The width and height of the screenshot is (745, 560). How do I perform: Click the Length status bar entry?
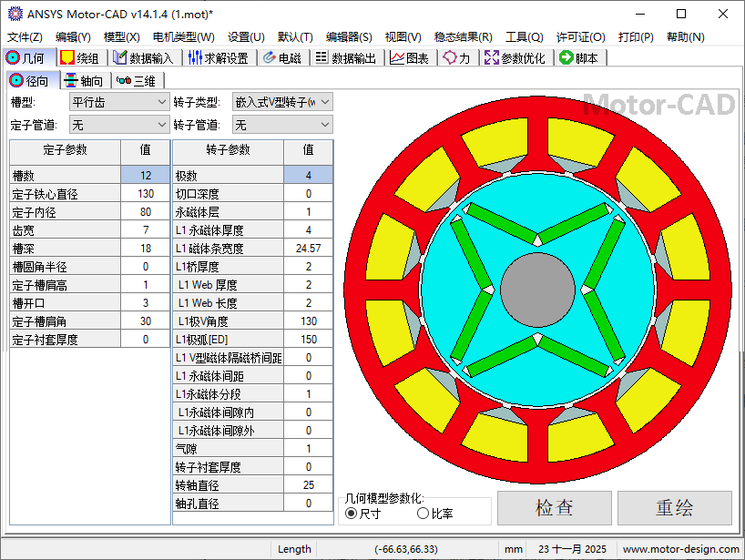[x=294, y=549]
